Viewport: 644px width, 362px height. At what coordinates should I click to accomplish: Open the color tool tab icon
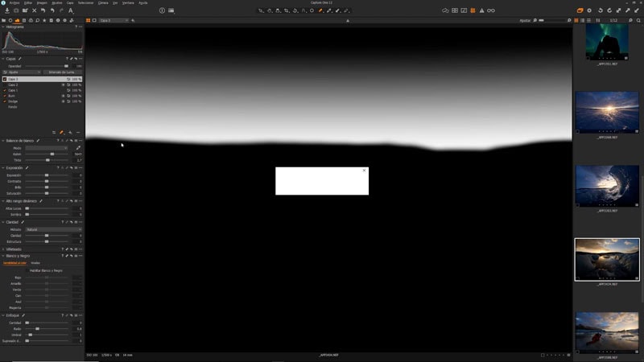[x=31, y=20]
